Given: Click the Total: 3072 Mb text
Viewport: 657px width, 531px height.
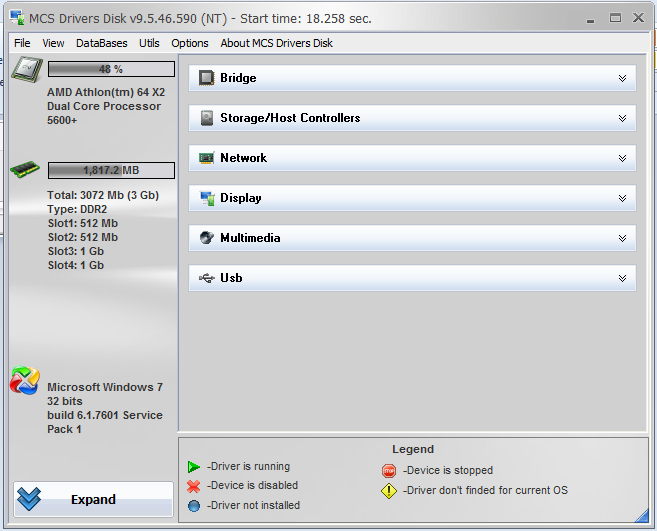Looking at the screenshot, I should [103, 195].
